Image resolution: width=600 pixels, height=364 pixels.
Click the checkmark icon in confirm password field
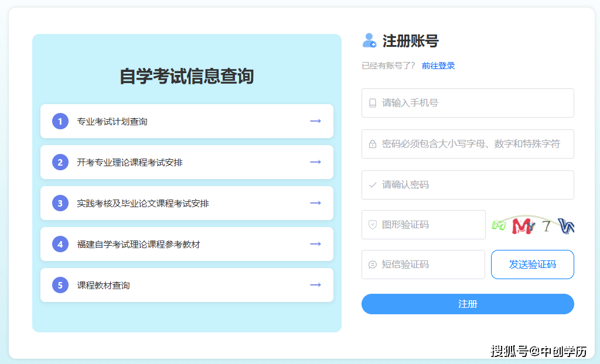pyautogui.click(x=373, y=185)
